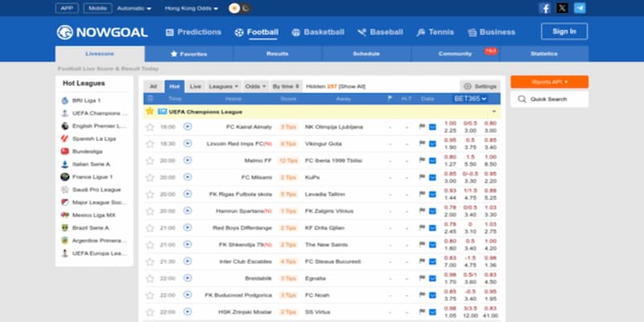Click the Quick Search field
Viewport: 644px width, 322px height.
coord(550,99)
